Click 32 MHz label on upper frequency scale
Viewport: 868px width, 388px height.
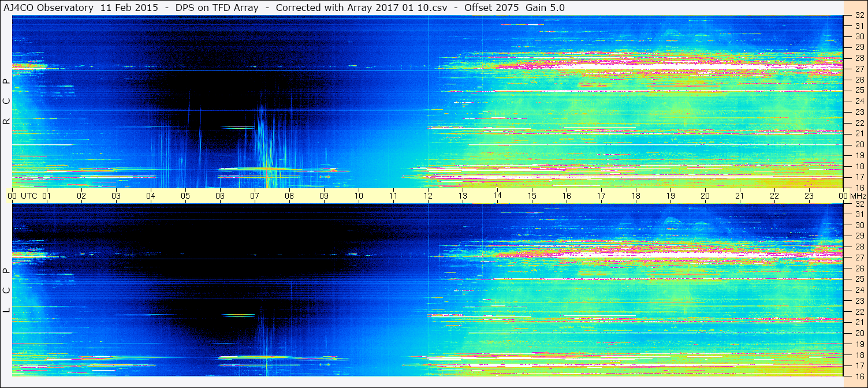click(859, 16)
